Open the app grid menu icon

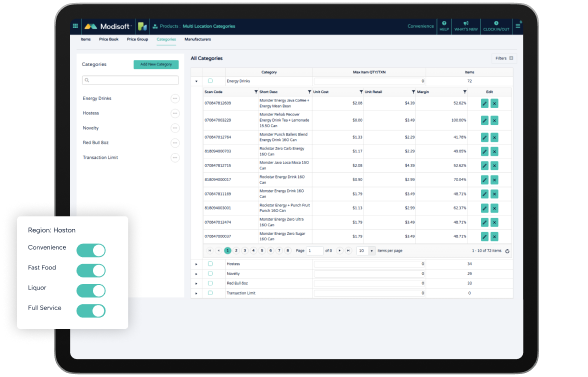[x=75, y=26]
